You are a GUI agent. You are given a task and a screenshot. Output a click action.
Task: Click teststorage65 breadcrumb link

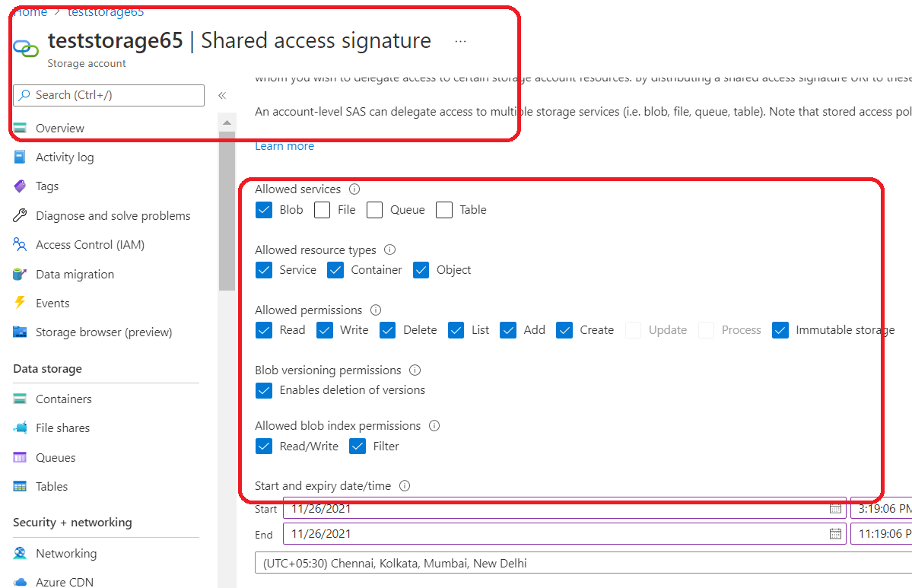coord(105,11)
